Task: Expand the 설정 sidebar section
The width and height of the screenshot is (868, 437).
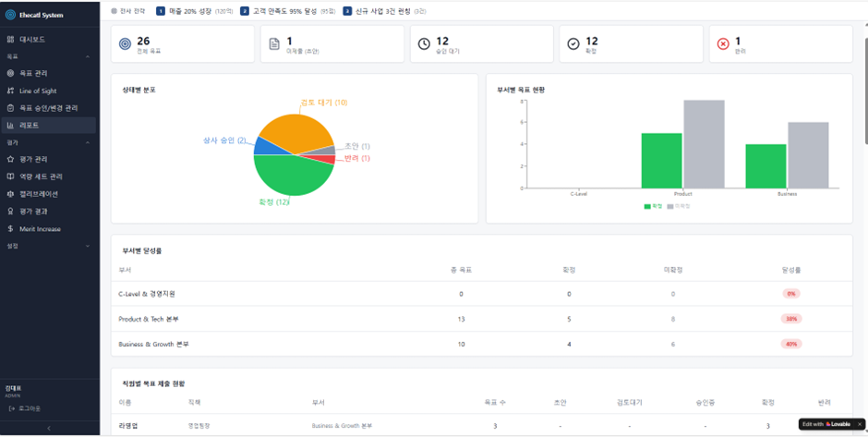Action: point(88,246)
